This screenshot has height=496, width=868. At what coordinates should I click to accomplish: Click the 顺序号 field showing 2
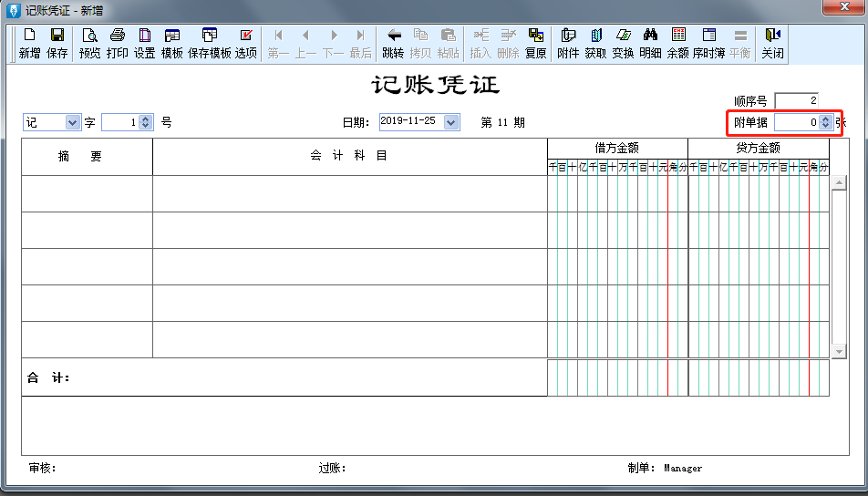click(797, 100)
